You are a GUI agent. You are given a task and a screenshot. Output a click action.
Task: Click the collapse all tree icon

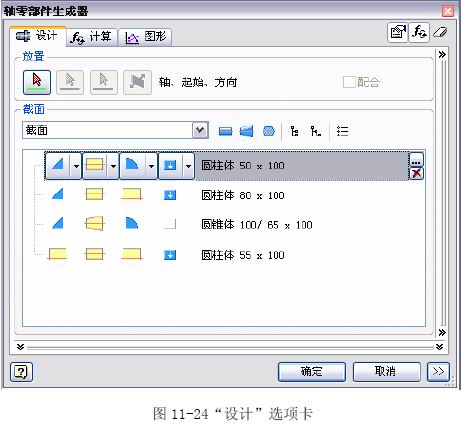coord(315,131)
